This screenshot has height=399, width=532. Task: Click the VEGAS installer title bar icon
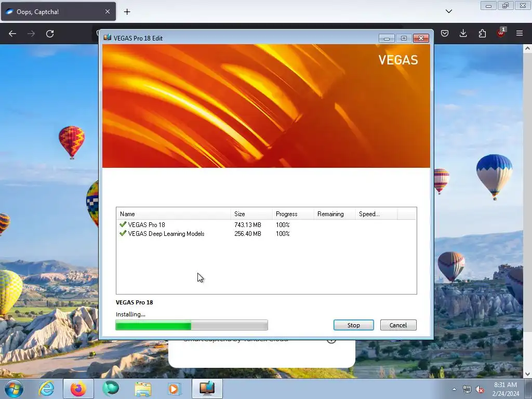pyautogui.click(x=107, y=37)
